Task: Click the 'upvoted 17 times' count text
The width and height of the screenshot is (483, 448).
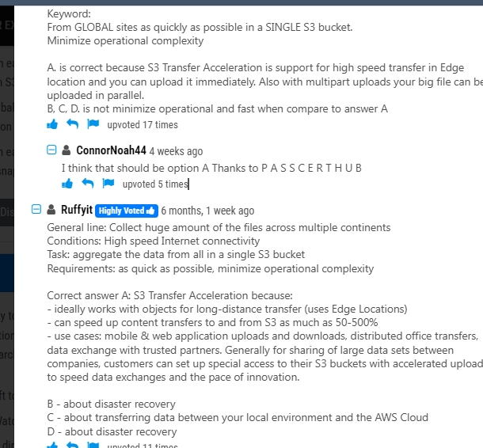Action: 143,125
